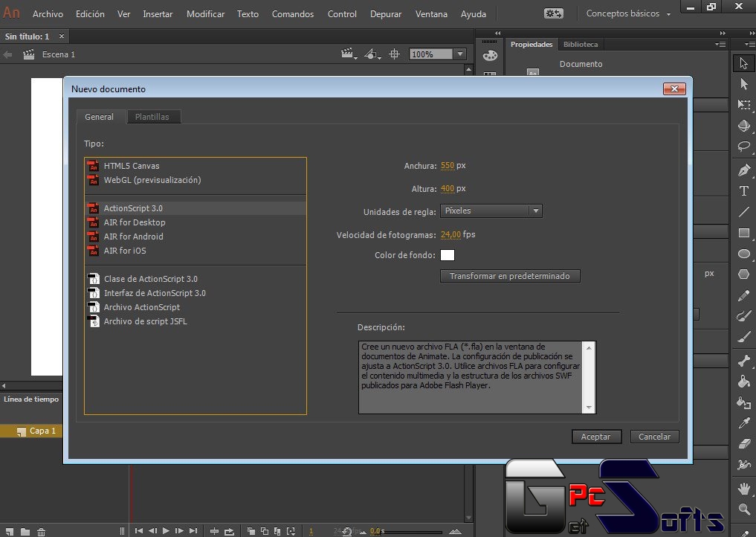Select the Paint Brush tool
Screen dimensions: 756x537
pyautogui.click(x=743, y=316)
